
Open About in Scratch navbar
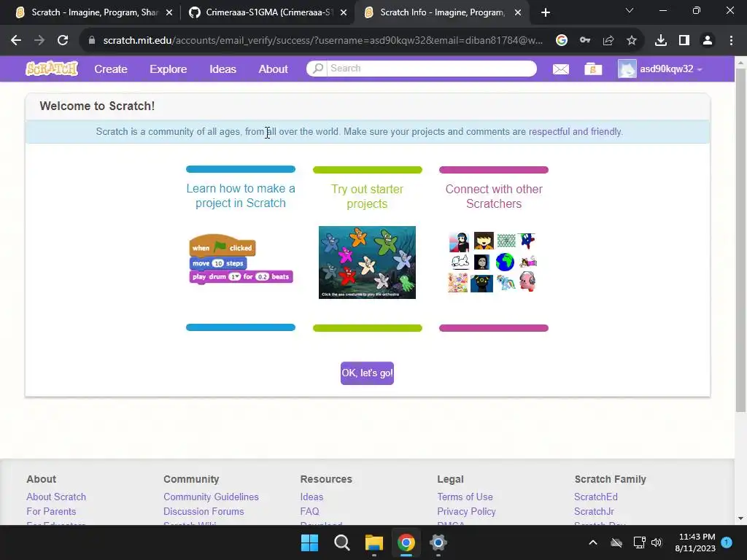pos(274,69)
